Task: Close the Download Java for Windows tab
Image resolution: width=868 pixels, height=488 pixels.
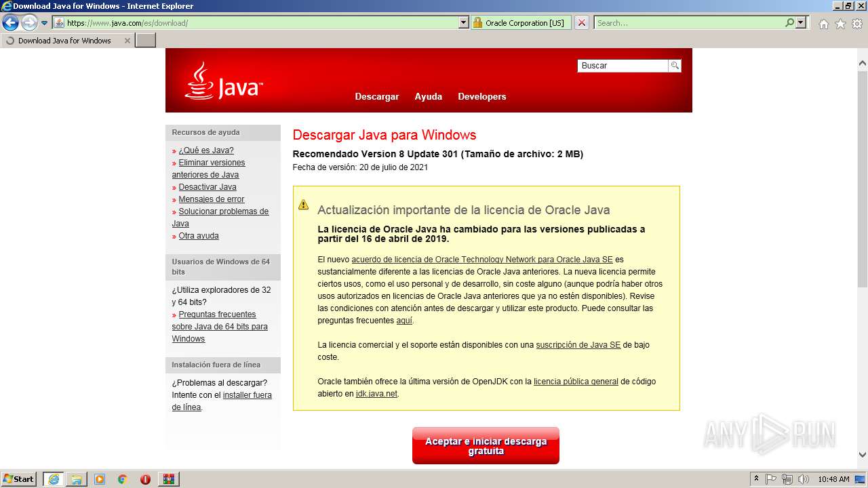Action: pyautogui.click(x=127, y=41)
